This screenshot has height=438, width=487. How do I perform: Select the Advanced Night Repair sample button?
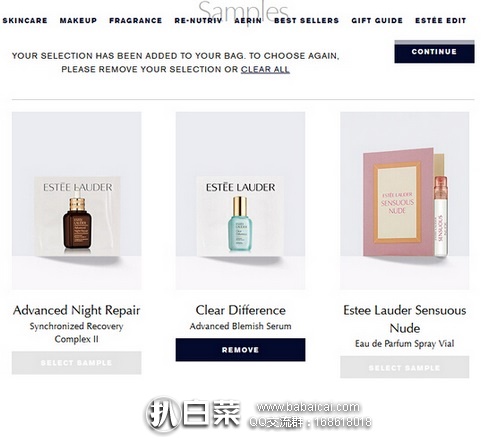(x=77, y=363)
